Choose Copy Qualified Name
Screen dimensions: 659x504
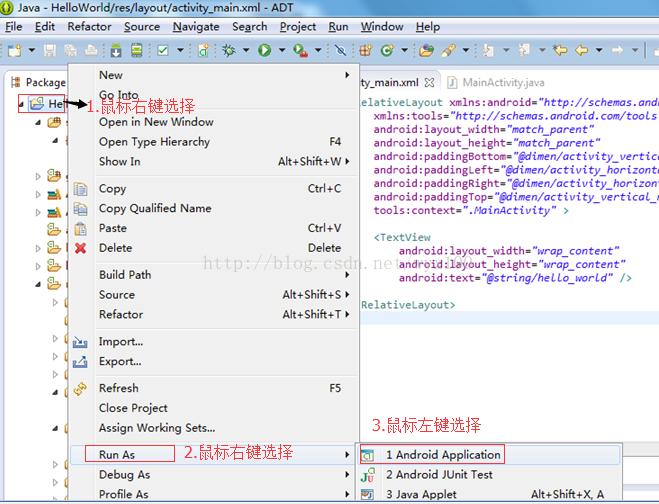(x=214, y=208)
